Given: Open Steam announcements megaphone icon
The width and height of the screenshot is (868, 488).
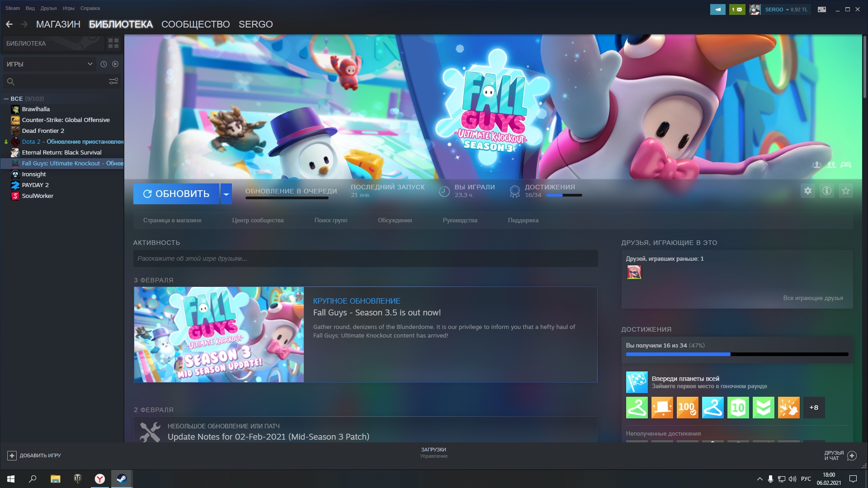Looking at the screenshot, I should point(717,9).
